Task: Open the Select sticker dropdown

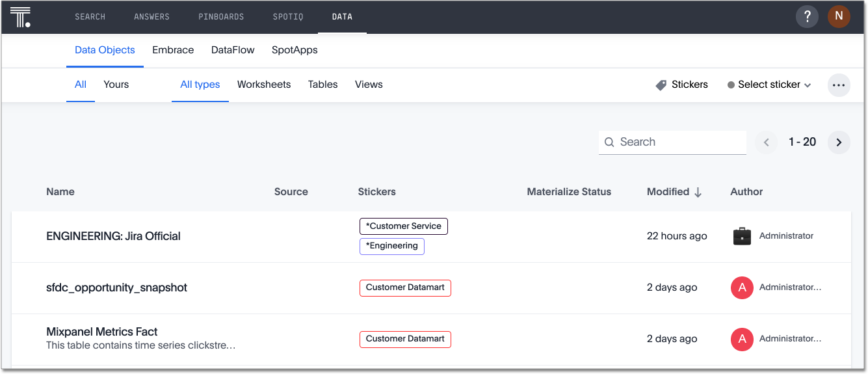Action: [x=769, y=85]
